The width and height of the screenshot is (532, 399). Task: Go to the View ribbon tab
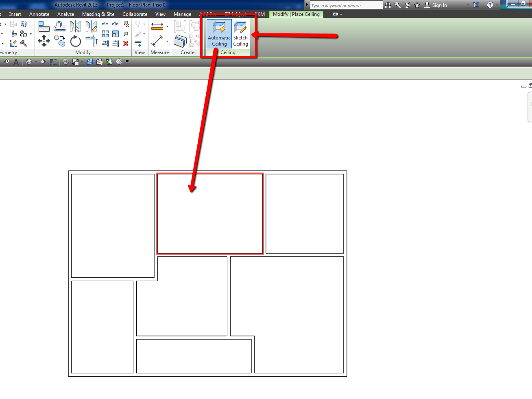[161, 14]
